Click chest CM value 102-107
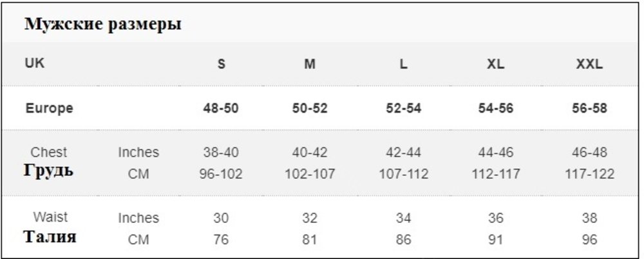Screen dimensions: 644x259 pos(310,174)
